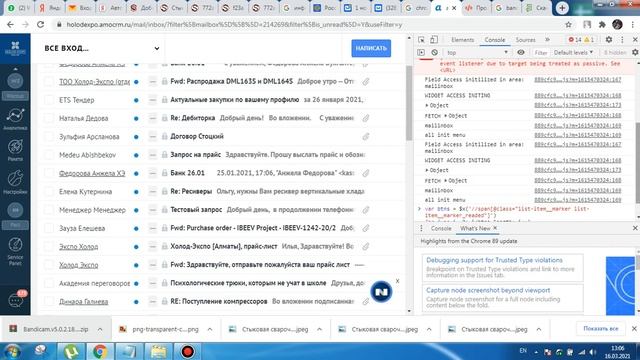Screen dimensions: 640x360
Task: Select What's New drawer tab
Action: 475,228
